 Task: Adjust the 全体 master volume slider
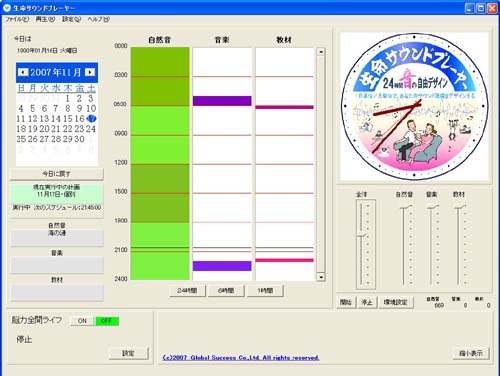pyautogui.click(x=361, y=235)
